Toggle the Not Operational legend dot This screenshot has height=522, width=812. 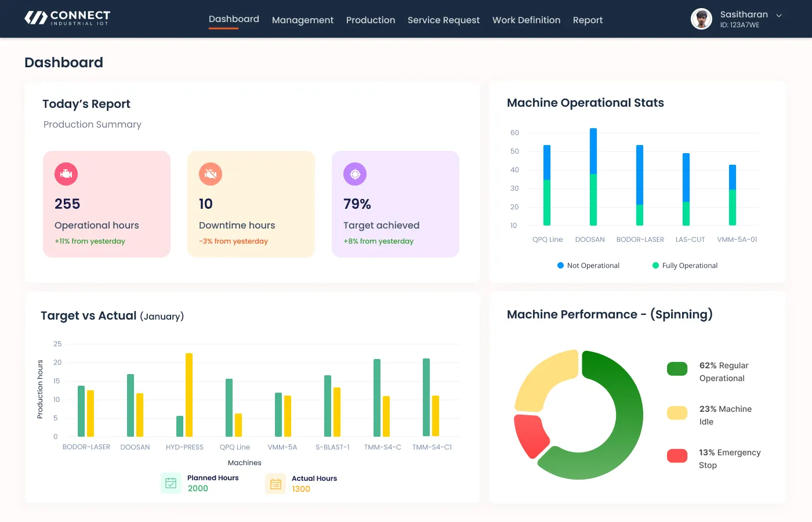point(560,266)
